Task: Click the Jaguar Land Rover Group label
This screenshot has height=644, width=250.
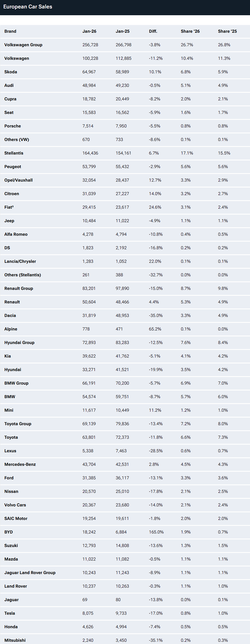Action: pyautogui.click(x=30, y=573)
